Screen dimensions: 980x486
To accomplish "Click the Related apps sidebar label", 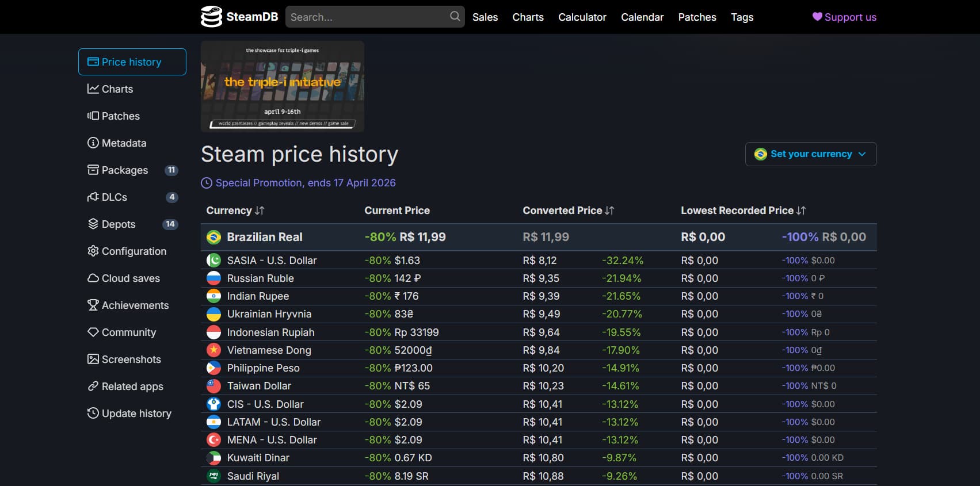I will 132,386.
